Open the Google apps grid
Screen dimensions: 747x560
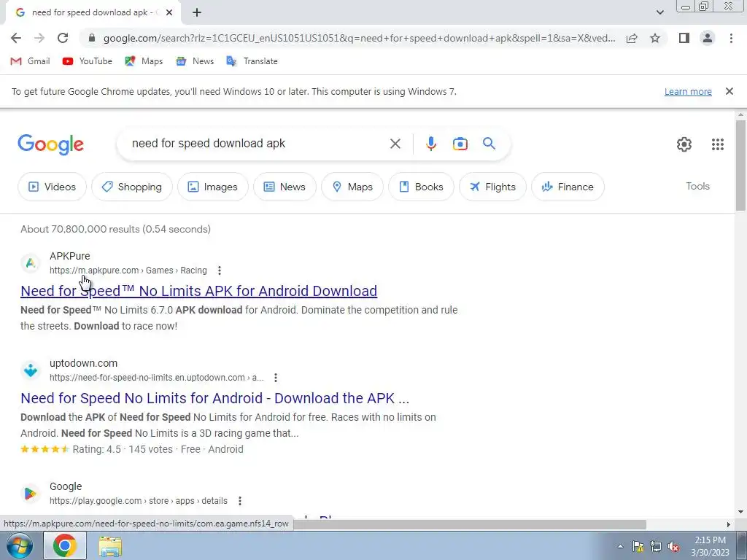click(x=718, y=144)
